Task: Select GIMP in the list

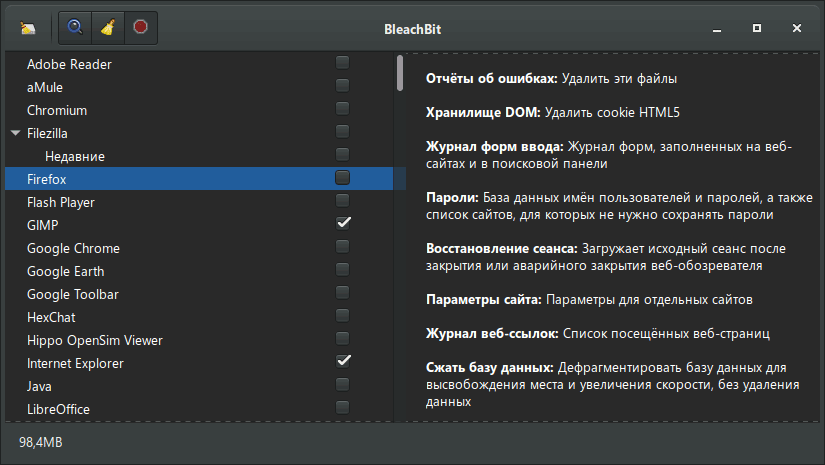Action: click(199, 225)
